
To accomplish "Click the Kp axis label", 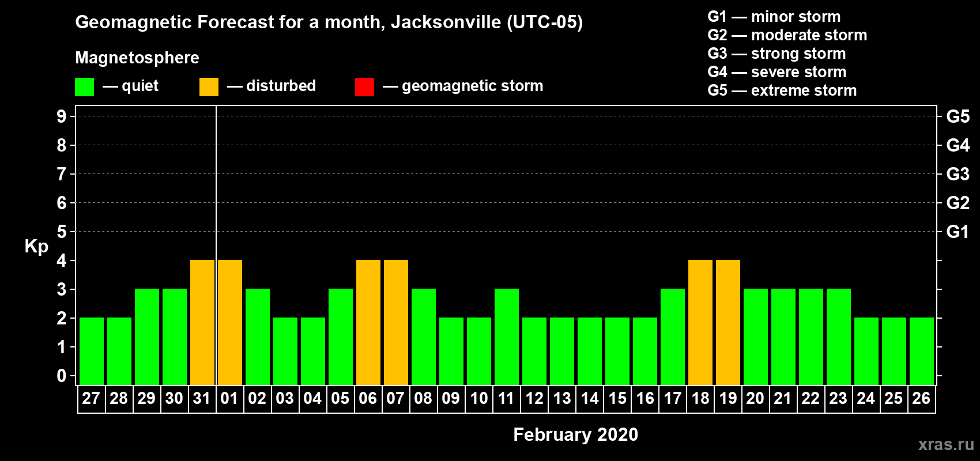I will point(36,247).
